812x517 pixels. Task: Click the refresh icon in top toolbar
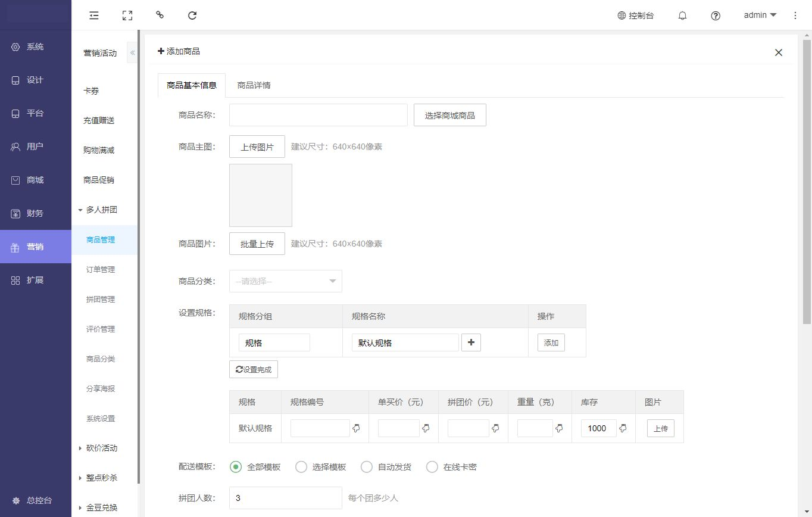coord(192,15)
